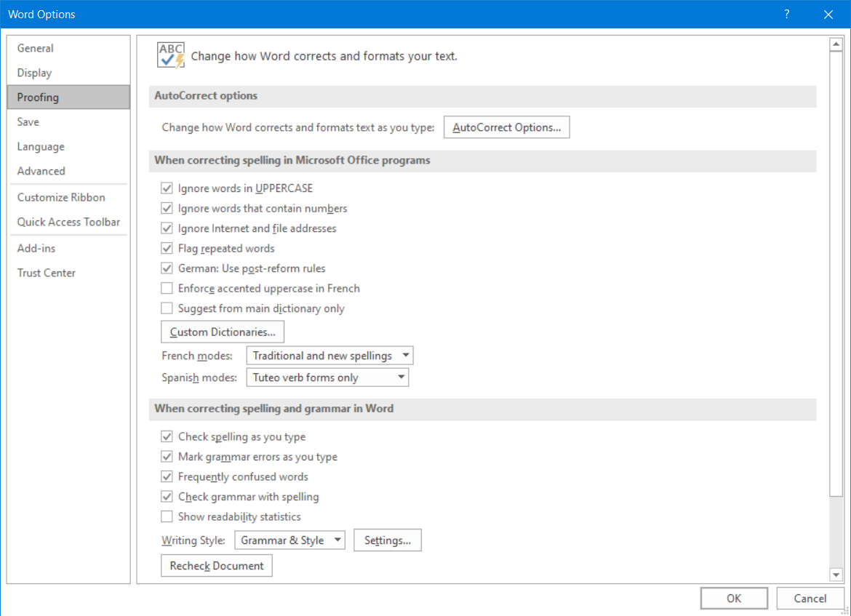The height and width of the screenshot is (616, 851).
Task: Open AutoCorrect Options button
Action: pyautogui.click(x=506, y=127)
